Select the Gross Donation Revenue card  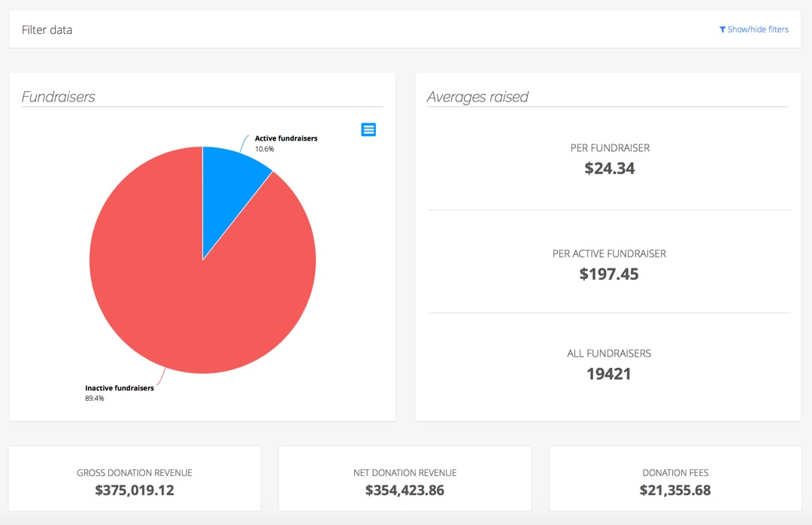pyautogui.click(x=135, y=478)
